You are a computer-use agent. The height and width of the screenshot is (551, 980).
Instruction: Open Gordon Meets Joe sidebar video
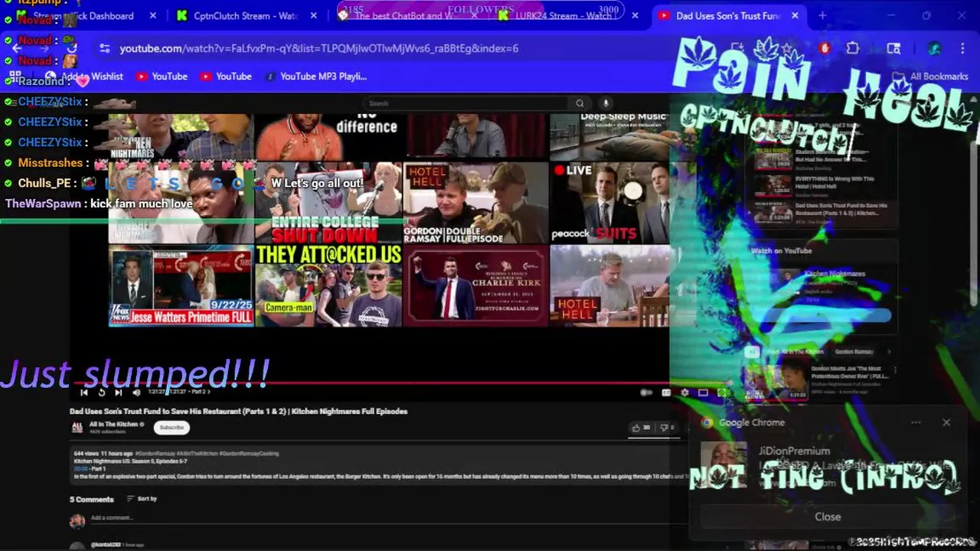819,381
